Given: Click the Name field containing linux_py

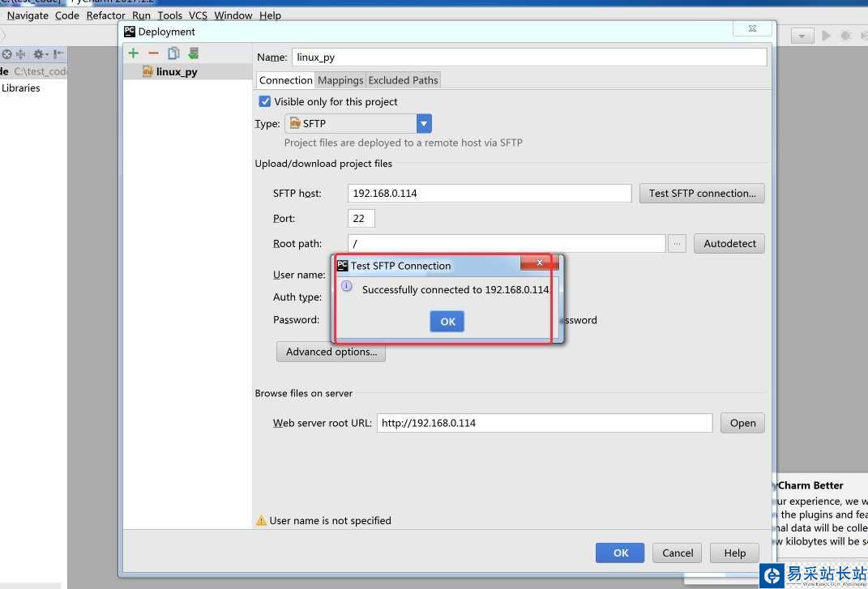Looking at the screenshot, I should [529, 57].
